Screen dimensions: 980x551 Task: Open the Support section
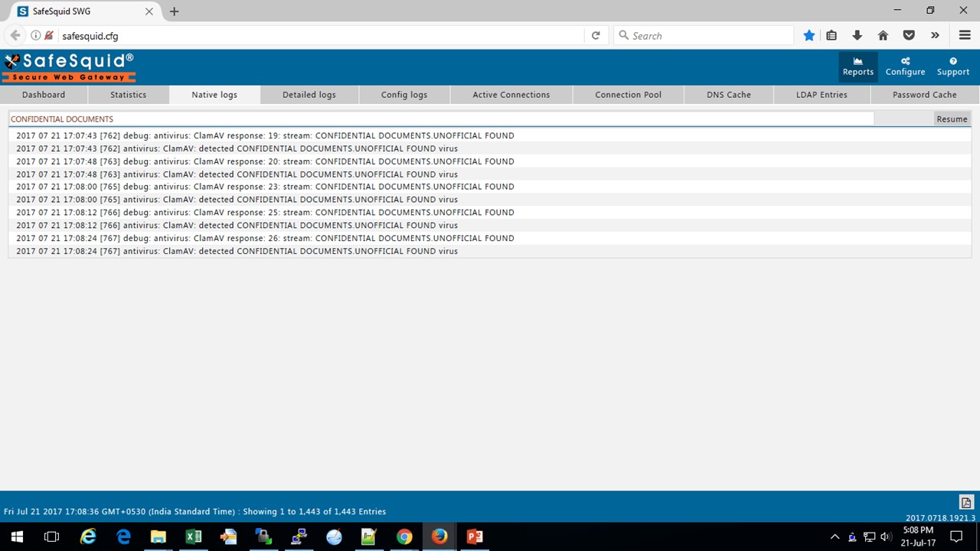coord(952,67)
